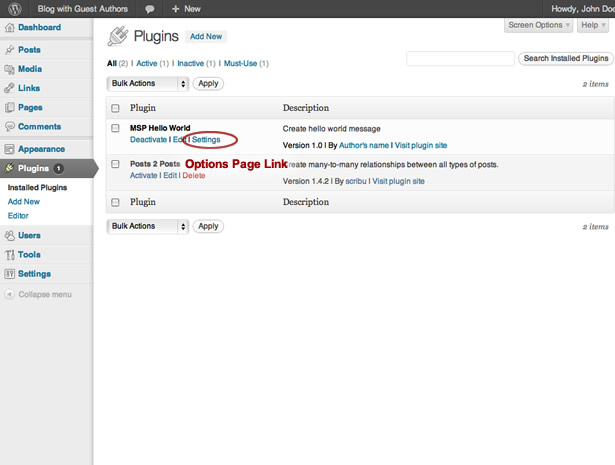
Task: Click Add New button beside Plugins heading
Action: pos(206,36)
